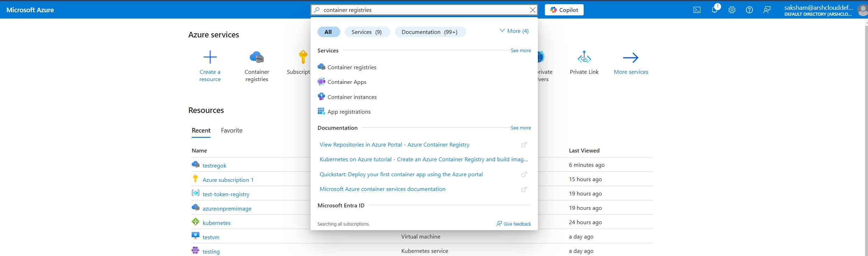This screenshot has width=868, height=256.
Task: Click the '6 minutes ago' cell
Action: (x=586, y=165)
